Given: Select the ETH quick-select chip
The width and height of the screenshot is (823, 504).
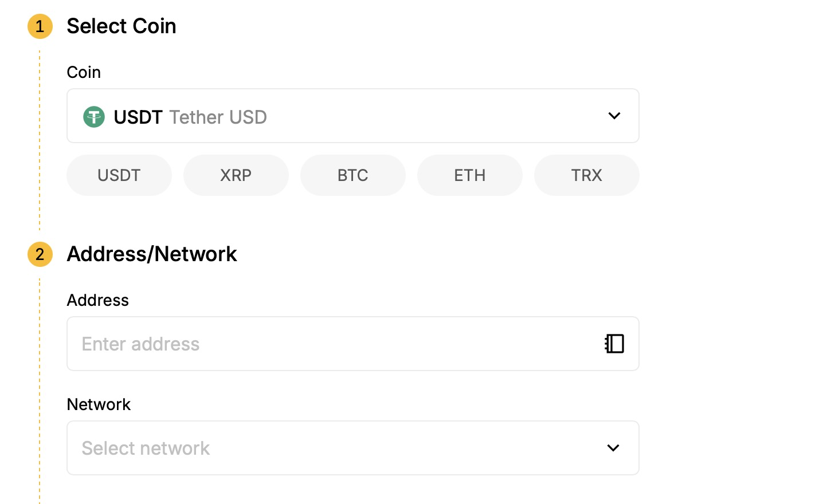Looking at the screenshot, I should tap(470, 175).
